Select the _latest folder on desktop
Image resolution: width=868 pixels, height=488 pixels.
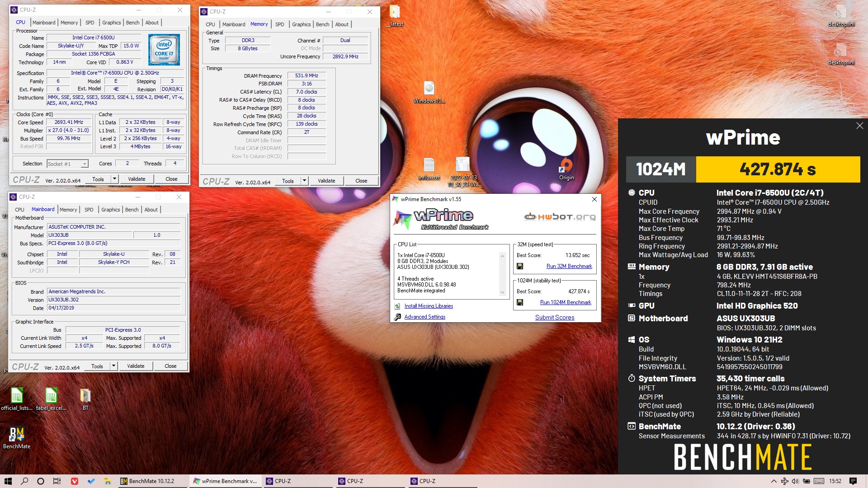[395, 16]
